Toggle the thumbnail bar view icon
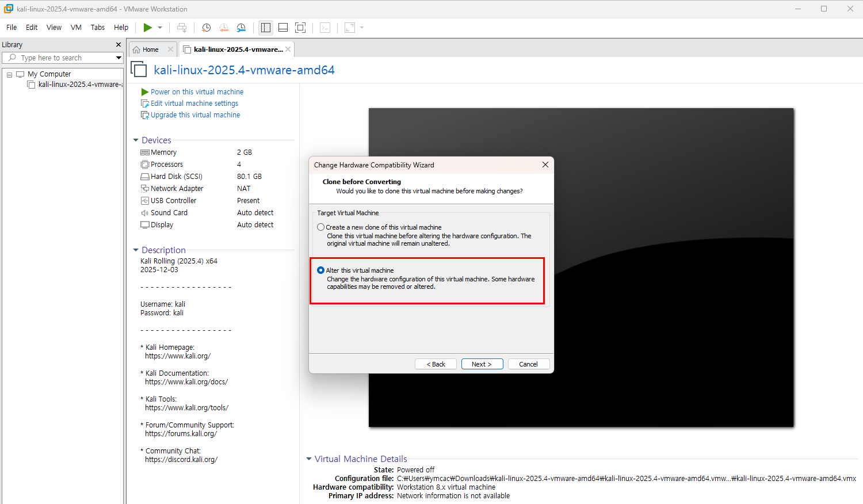This screenshot has width=863, height=504. click(283, 28)
